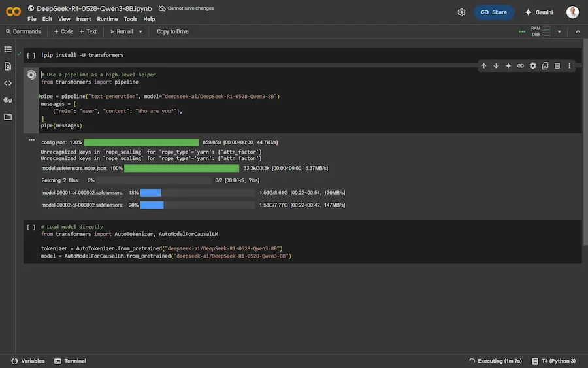Image resolution: width=588 pixels, height=368 pixels.
Task: Open the Find and replace sidebar icon
Action: (x=8, y=67)
